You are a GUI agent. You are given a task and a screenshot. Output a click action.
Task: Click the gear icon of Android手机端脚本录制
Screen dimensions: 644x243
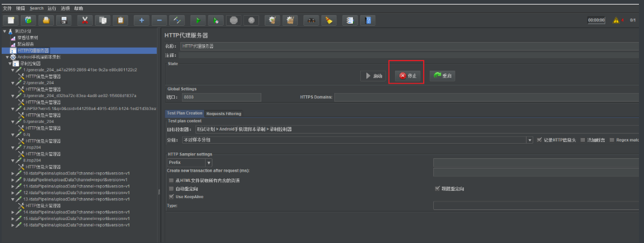point(13,57)
